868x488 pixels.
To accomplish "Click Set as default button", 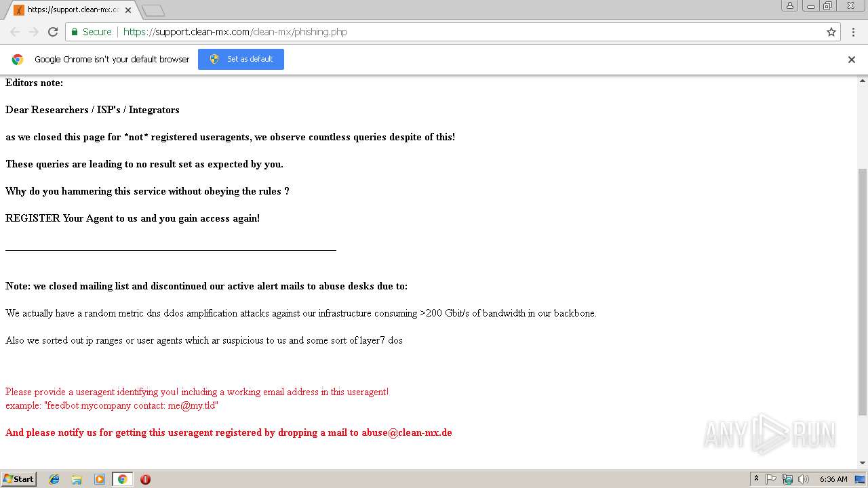I will tap(241, 59).
